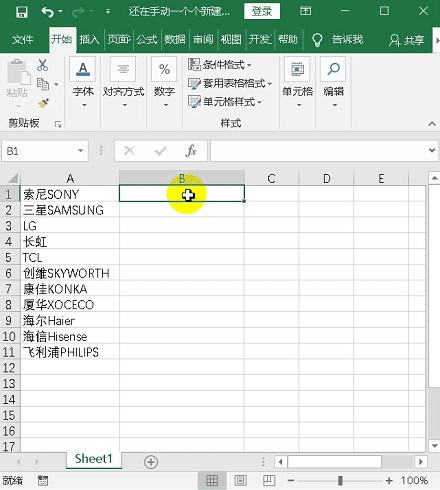Select cell containing 三星SAMSUNG

pyautogui.click(x=70, y=210)
